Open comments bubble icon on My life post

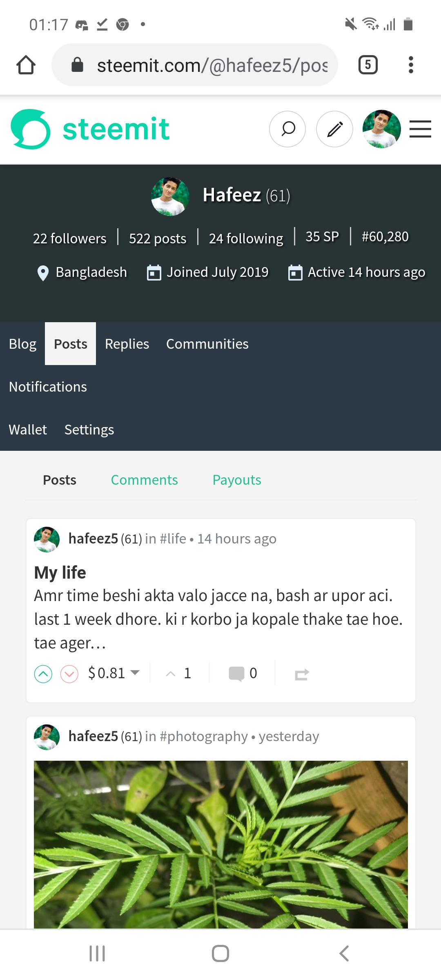[x=237, y=673]
